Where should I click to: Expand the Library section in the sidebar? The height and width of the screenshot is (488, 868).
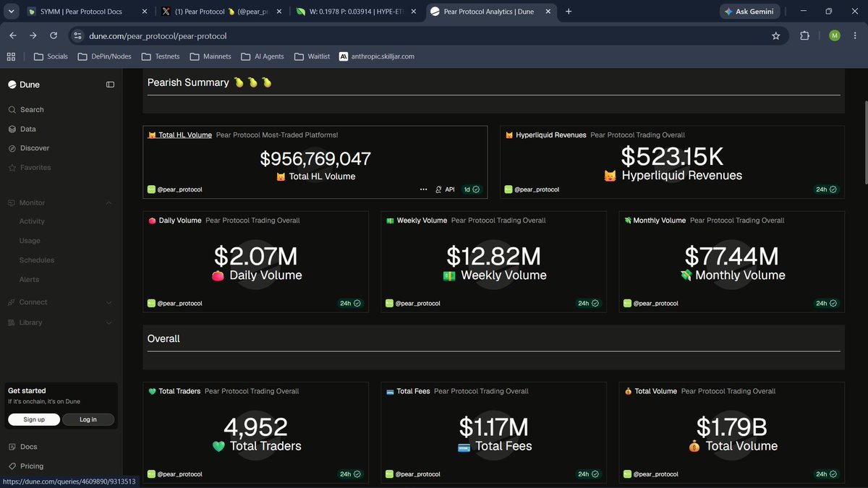pyautogui.click(x=109, y=322)
